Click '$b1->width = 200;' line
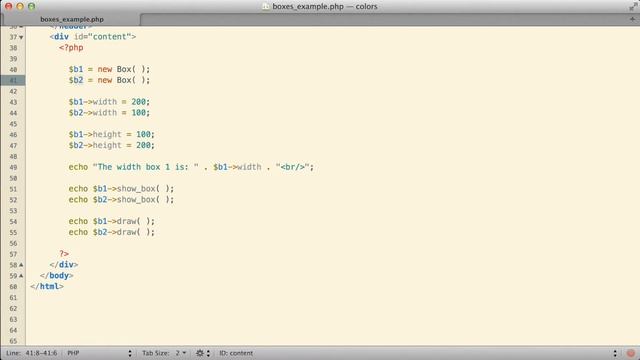 pyautogui.click(x=109, y=102)
